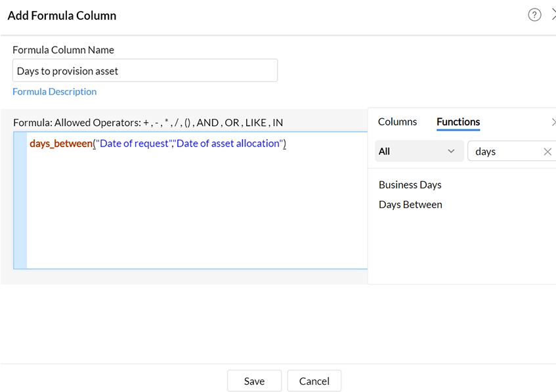
Task: Choose Days Between from the function list
Action: click(410, 205)
